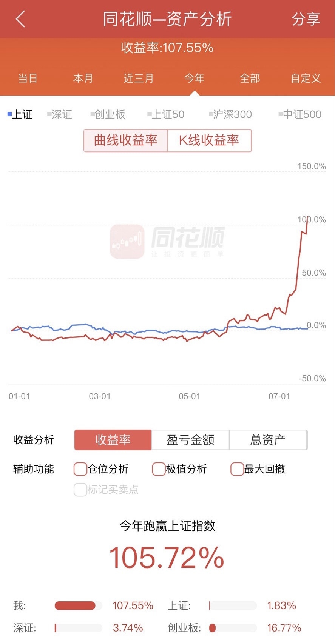Viewport: 335px width, 644px height.
Task: Open the 自定义 custom range tab
Action: coord(306,78)
